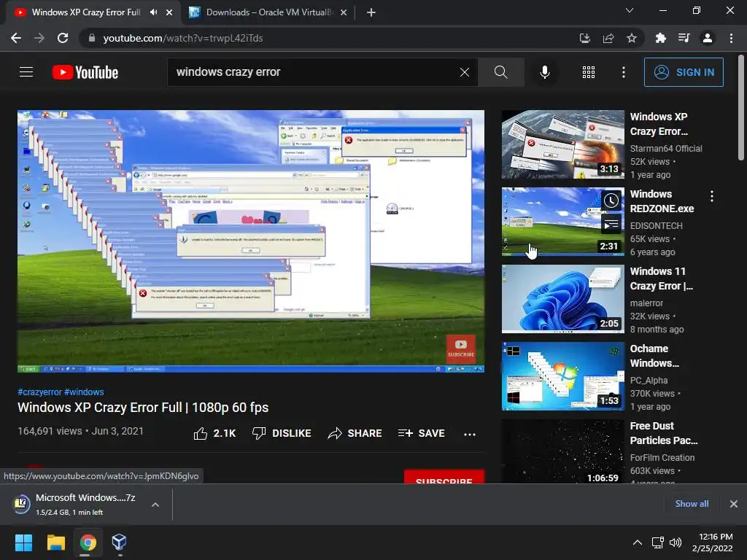
Task: Go back to the previous page
Action: click(x=16, y=38)
